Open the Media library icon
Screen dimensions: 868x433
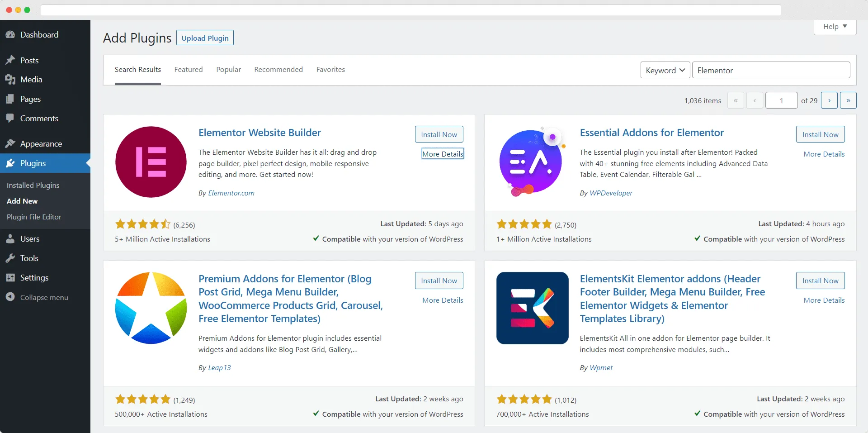10,79
